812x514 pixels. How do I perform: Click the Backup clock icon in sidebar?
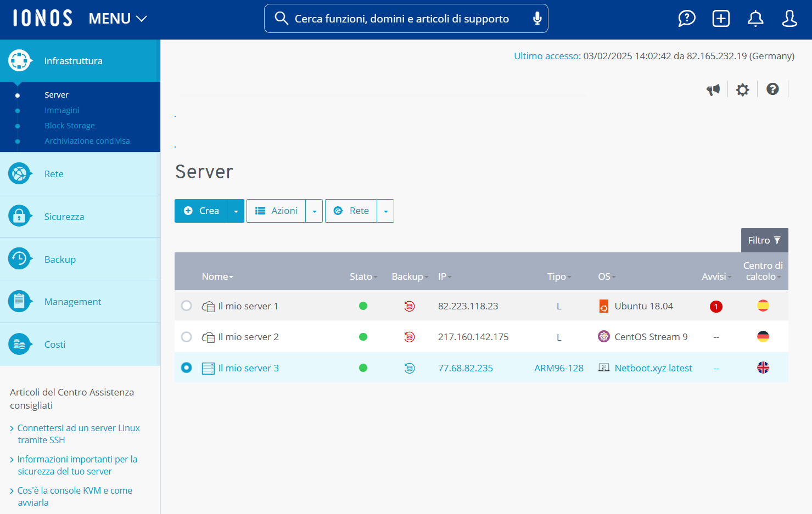tap(19, 258)
